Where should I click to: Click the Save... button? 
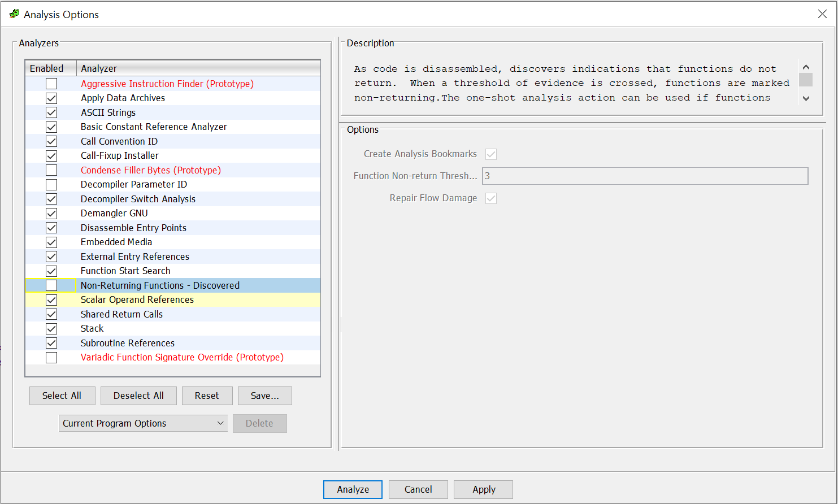264,396
